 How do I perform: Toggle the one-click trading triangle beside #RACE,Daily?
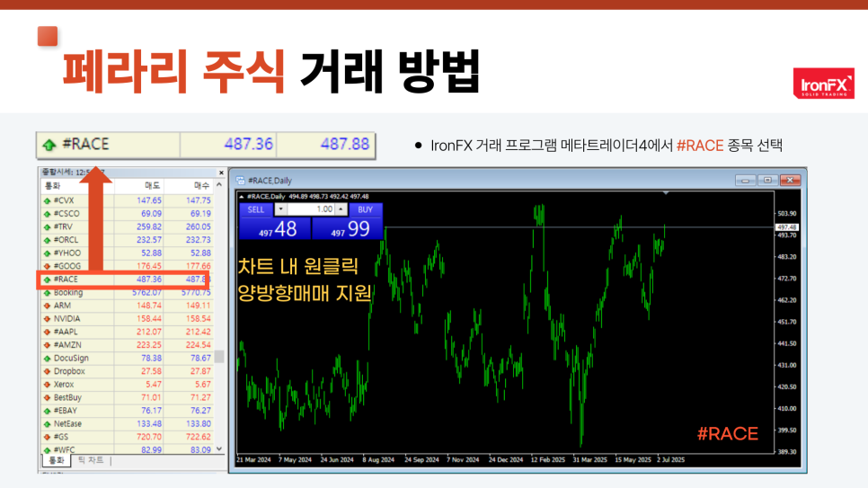242,197
